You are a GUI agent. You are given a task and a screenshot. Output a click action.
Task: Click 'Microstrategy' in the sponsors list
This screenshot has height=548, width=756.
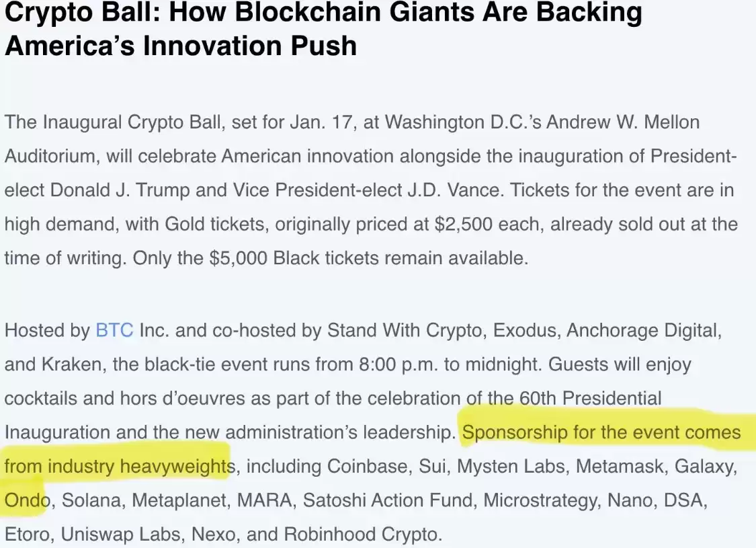[x=542, y=500]
